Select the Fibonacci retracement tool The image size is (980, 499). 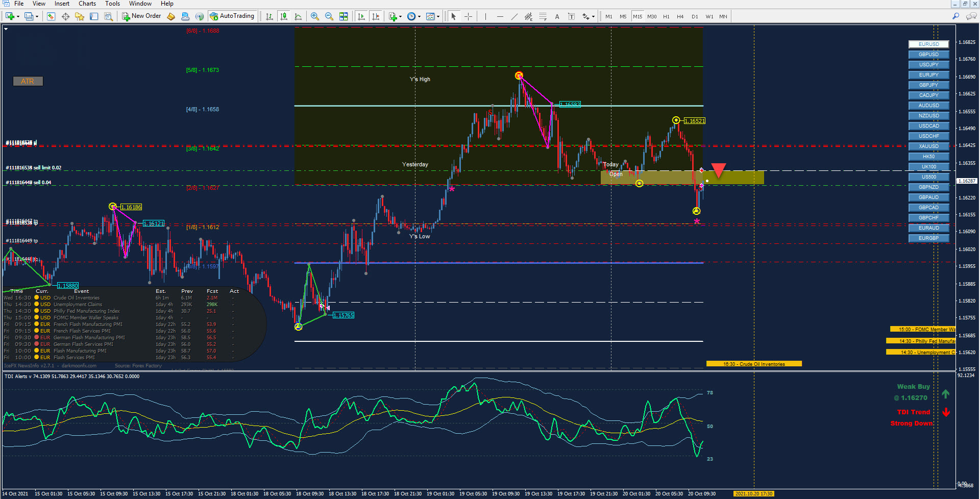tap(543, 16)
